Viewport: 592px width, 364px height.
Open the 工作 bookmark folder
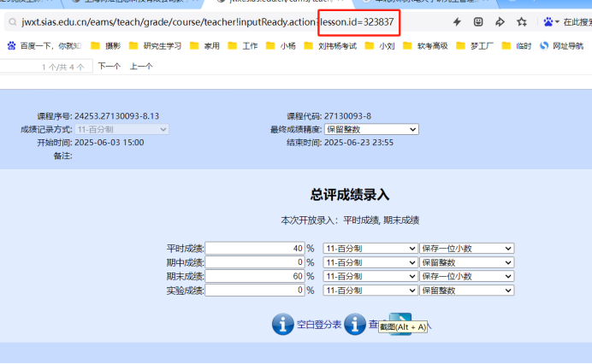pyautogui.click(x=243, y=46)
